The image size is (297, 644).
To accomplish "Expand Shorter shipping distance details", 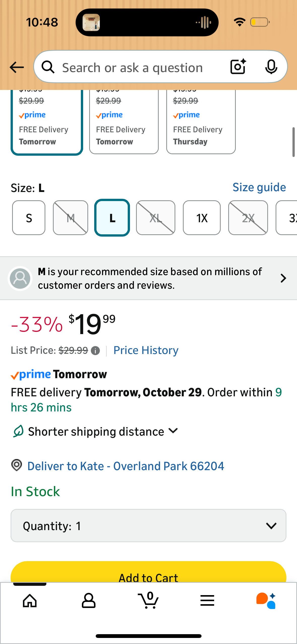I will (x=103, y=432).
